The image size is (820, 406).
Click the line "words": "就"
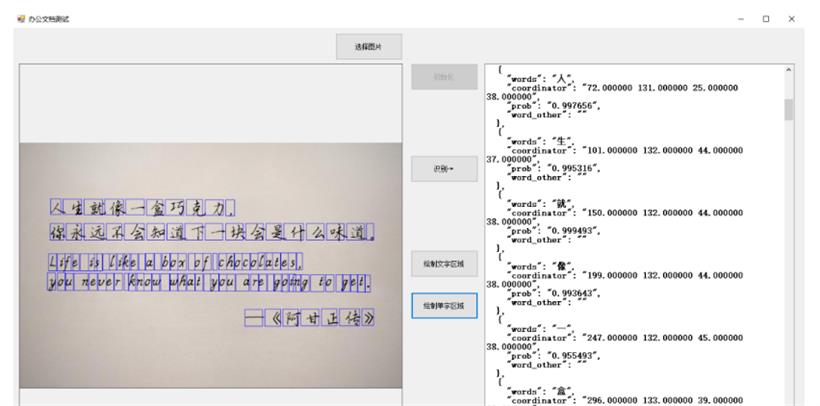pos(541,204)
